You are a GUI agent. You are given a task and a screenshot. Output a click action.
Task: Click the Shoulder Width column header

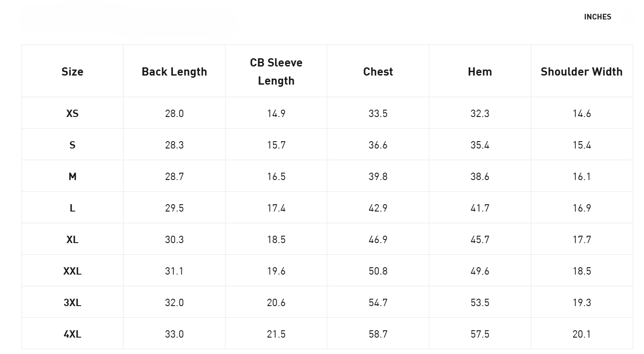(582, 72)
